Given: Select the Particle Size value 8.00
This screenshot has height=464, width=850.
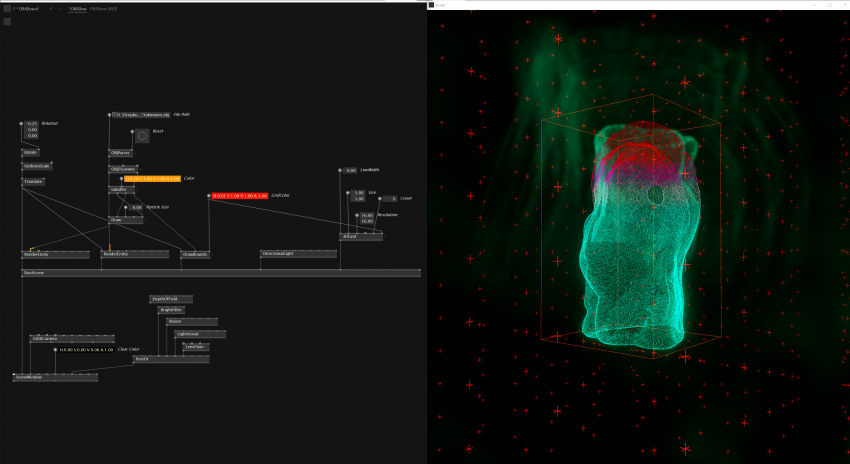Looking at the screenshot, I should pos(136,208).
